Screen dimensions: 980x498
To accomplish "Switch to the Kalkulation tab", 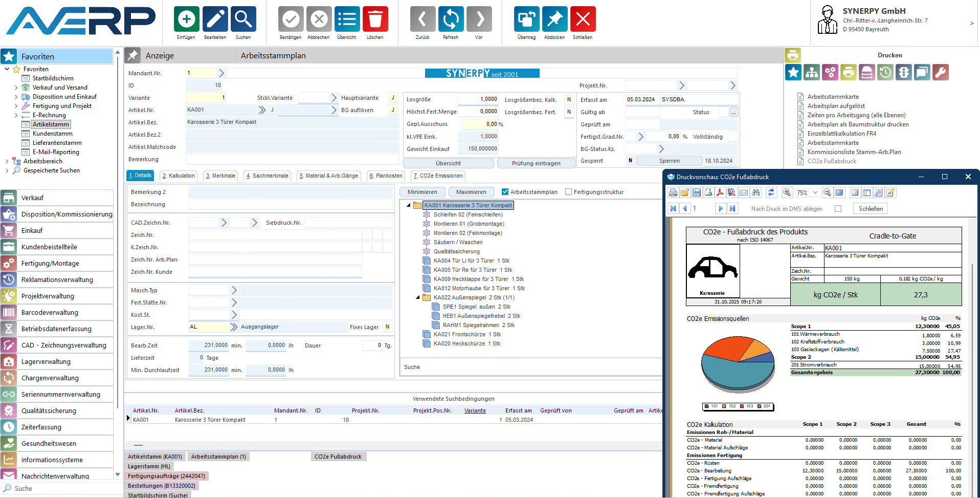I will pyautogui.click(x=179, y=176).
